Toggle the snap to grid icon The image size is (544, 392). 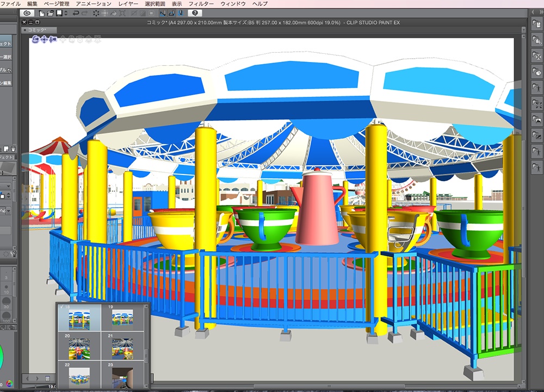(x=180, y=13)
